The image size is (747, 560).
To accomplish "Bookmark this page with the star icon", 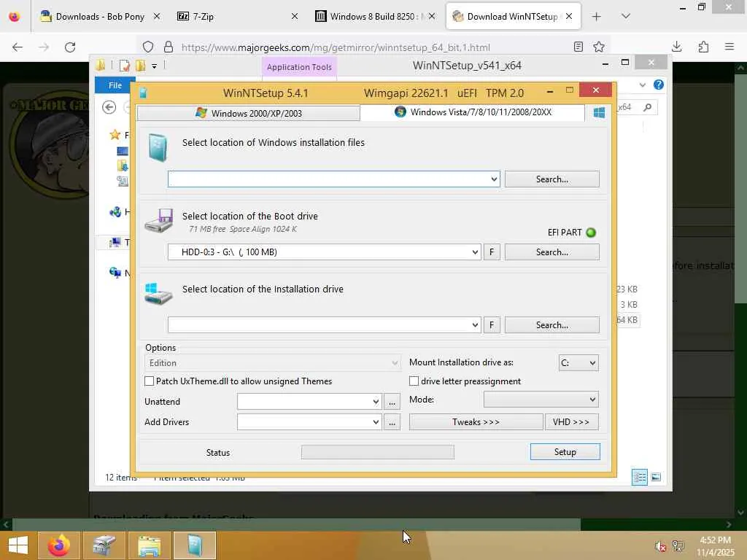I will click(599, 47).
